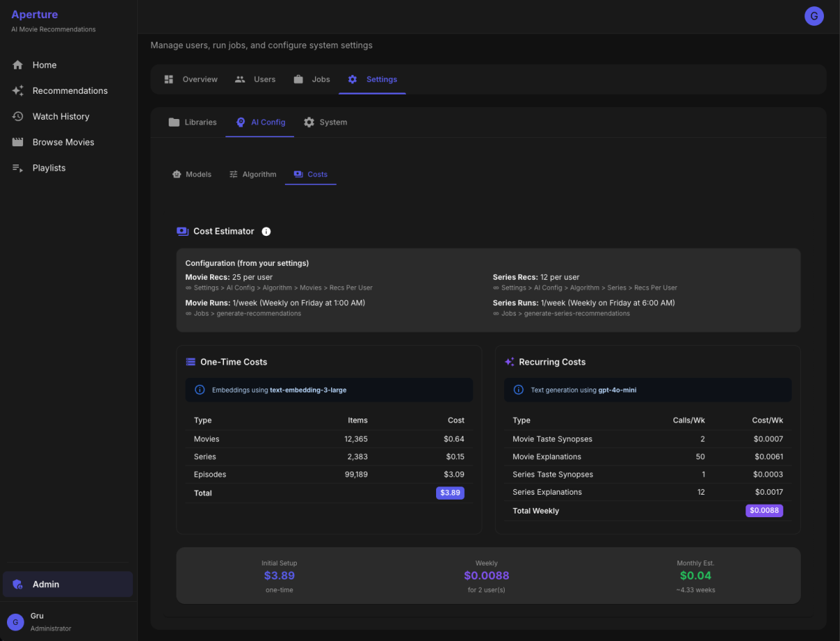The width and height of the screenshot is (840, 641).
Task: Click the Admin shield icon
Action: 18,584
